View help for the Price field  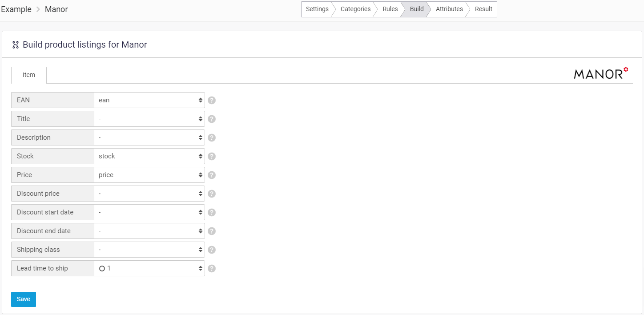211,175
